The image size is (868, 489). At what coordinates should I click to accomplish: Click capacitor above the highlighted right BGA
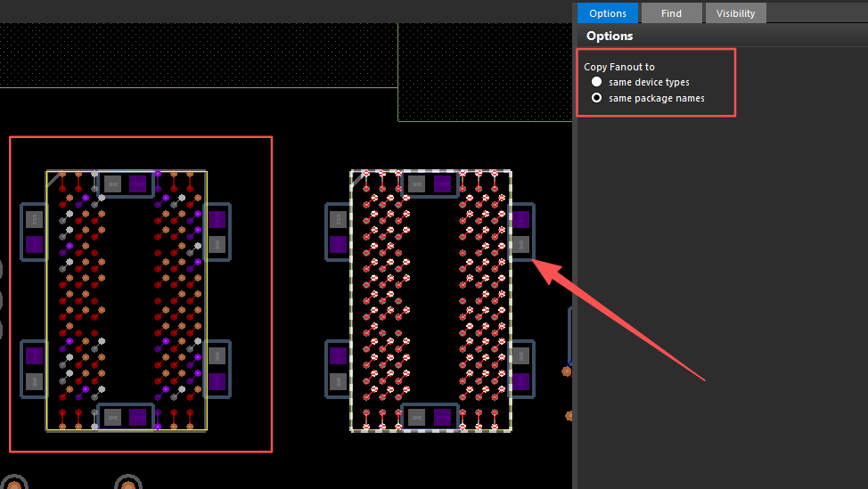click(429, 184)
